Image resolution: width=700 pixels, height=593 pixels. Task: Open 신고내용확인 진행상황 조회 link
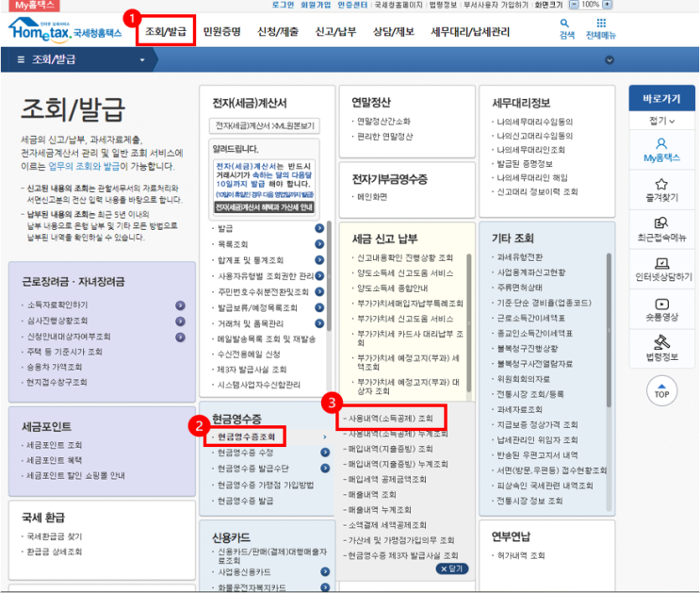(405, 257)
